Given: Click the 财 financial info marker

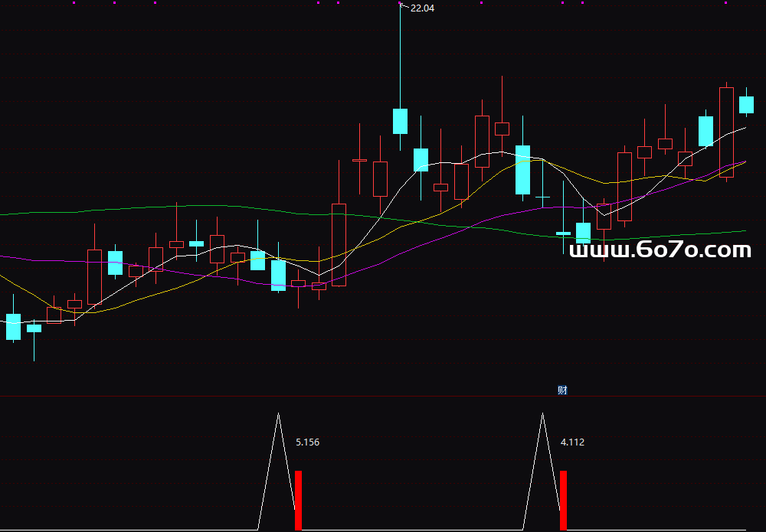Looking at the screenshot, I should click(562, 390).
